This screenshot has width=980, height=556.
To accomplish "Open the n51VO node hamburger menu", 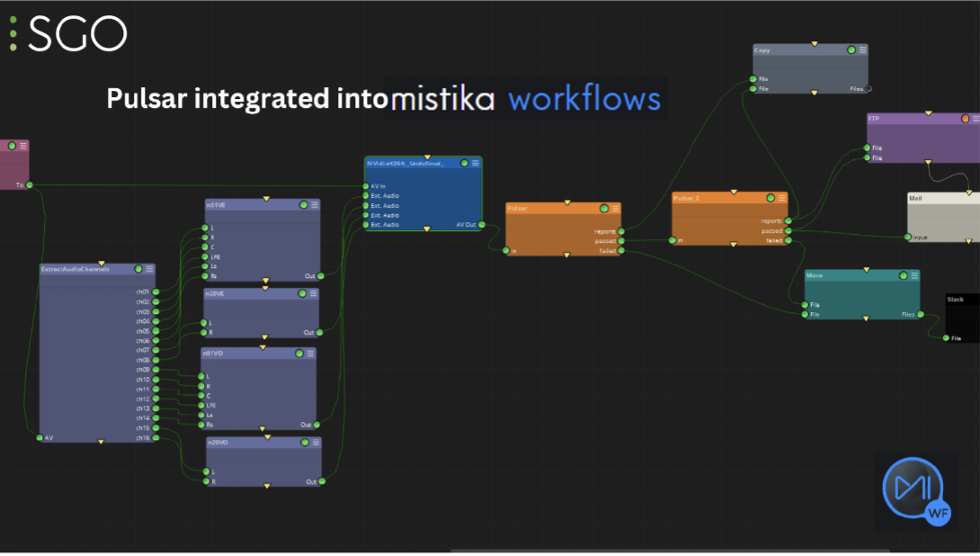I will (310, 354).
